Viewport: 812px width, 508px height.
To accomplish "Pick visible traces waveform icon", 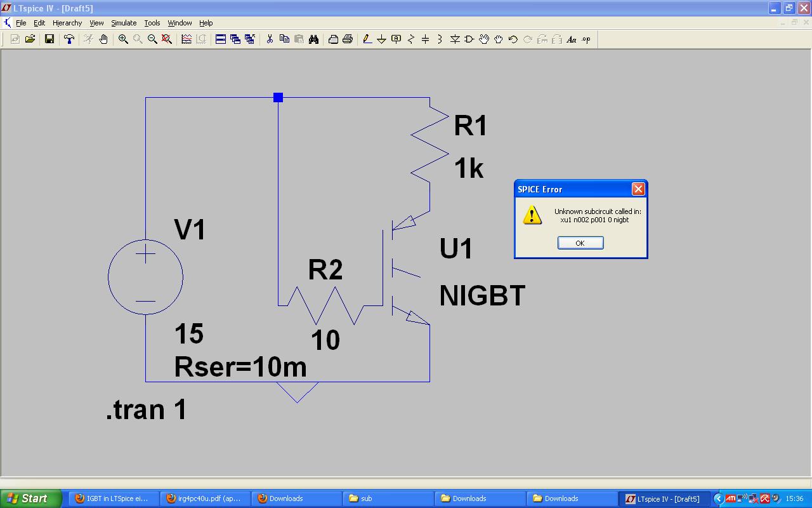I will (x=187, y=39).
